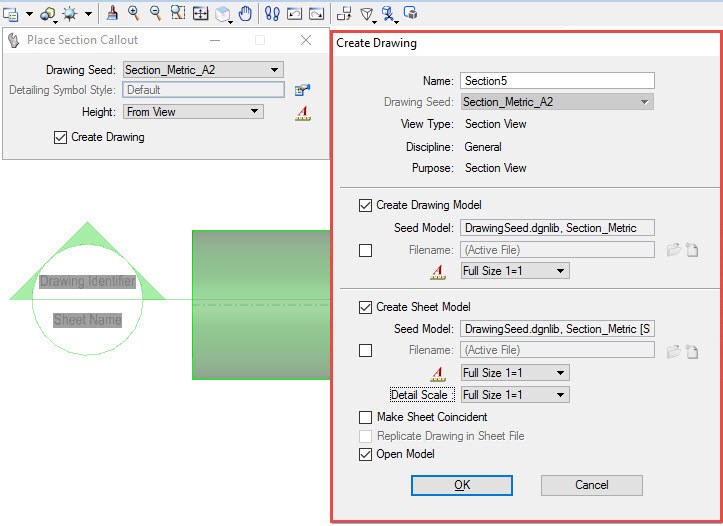Click the Adjust View Brightness sun icon
The width and height of the screenshot is (723, 526).
(x=70, y=14)
